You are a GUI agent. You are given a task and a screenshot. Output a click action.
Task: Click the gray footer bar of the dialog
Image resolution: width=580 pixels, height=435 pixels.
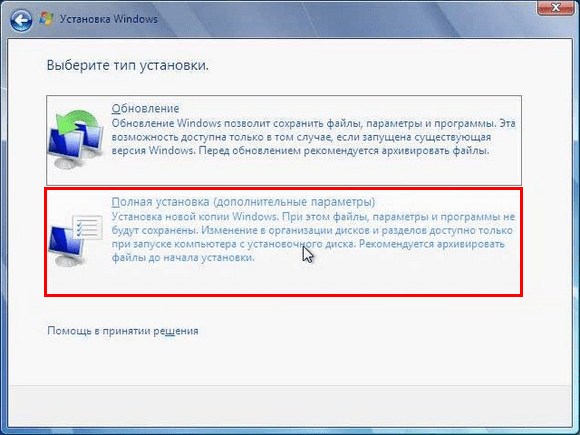coord(290,405)
